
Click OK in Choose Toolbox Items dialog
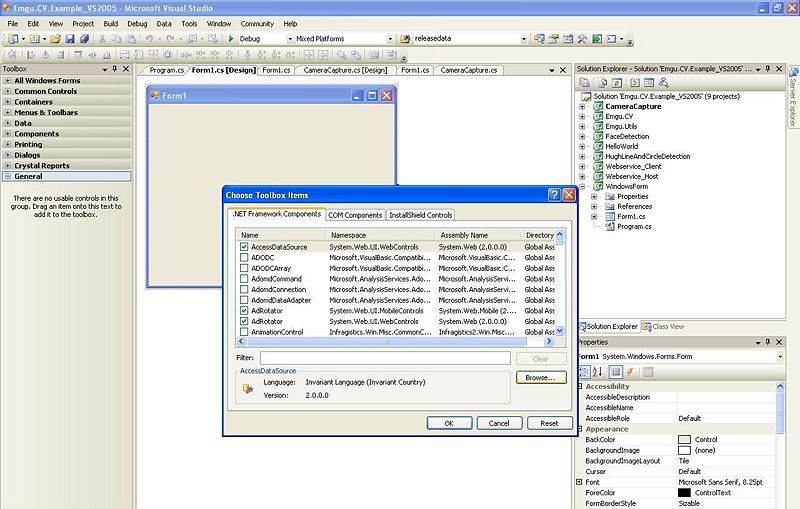[x=449, y=423]
